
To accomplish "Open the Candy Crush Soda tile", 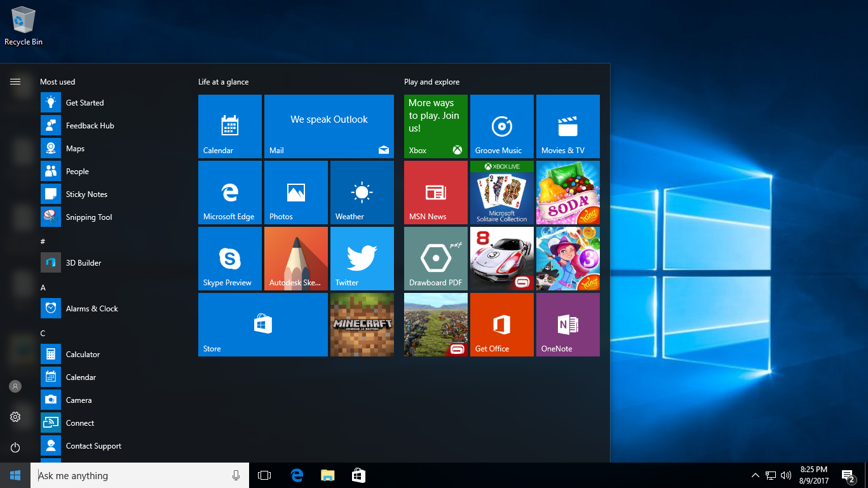I will tap(568, 193).
